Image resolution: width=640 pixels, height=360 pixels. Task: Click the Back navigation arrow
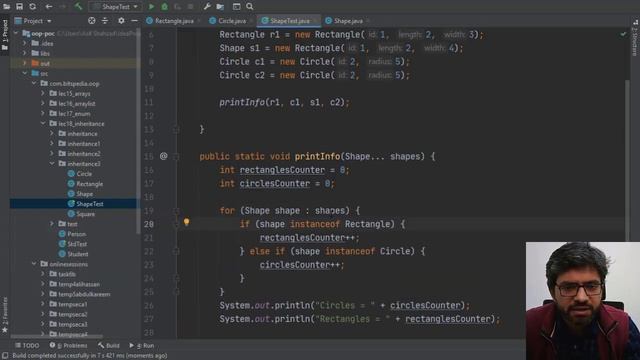click(49, 7)
